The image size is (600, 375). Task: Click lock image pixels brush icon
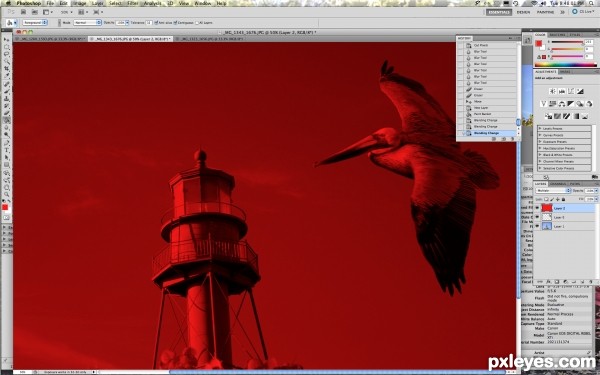click(x=552, y=199)
